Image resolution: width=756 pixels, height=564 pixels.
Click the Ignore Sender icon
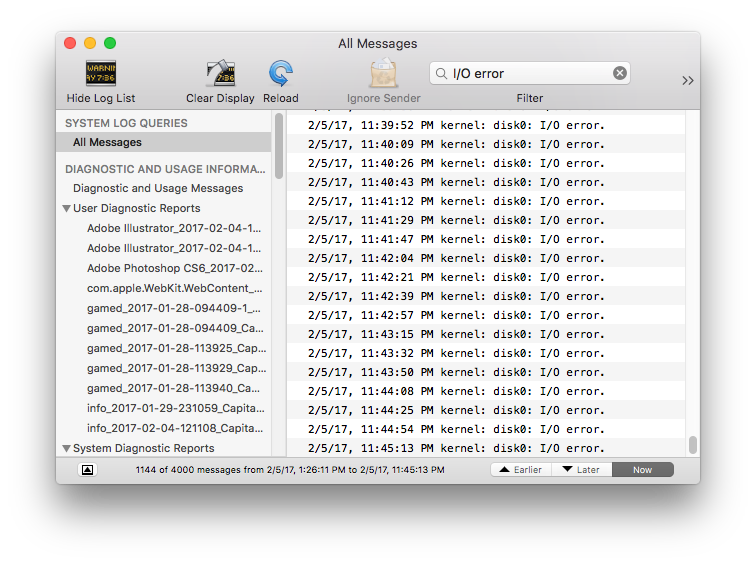pos(383,74)
